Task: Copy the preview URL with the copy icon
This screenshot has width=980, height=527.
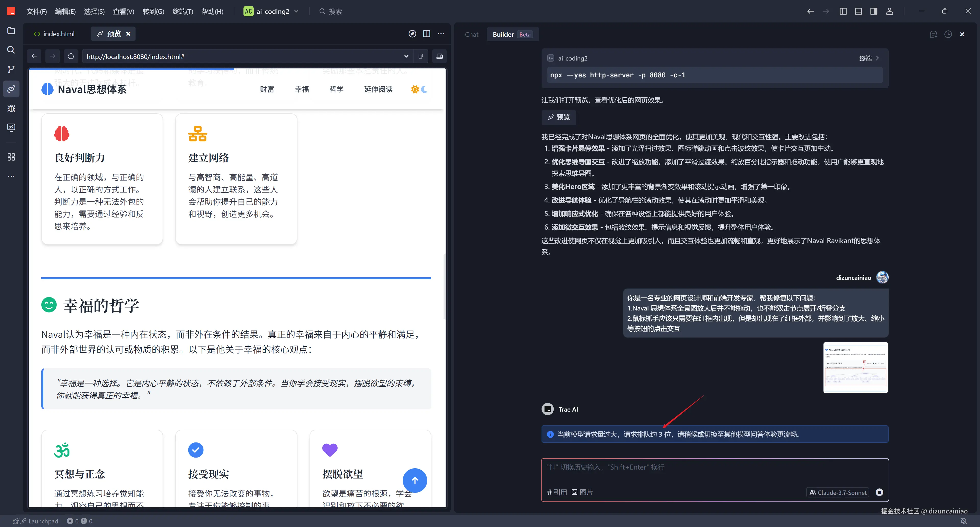Action: point(421,56)
